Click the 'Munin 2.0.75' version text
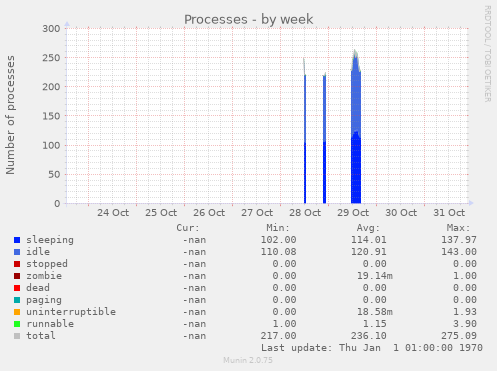Image resolution: width=497 pixels, height=371 pixels. [x=248, y=360]
